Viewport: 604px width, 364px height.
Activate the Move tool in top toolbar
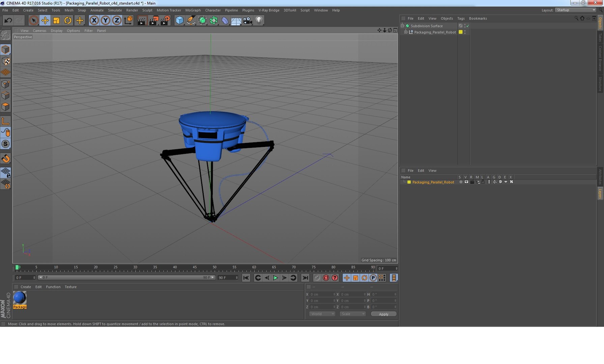click(45, 21)
